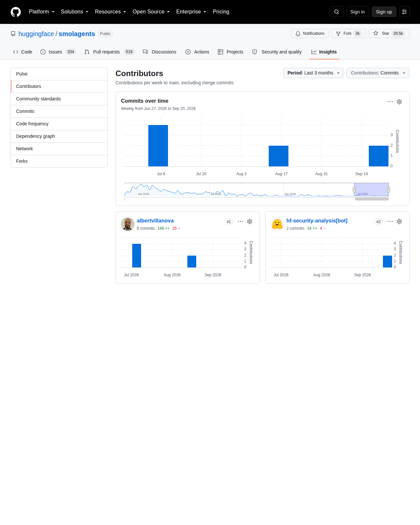Open the appearance settings icon in header
The image size is (420, 525).
(x=404, y=12)
